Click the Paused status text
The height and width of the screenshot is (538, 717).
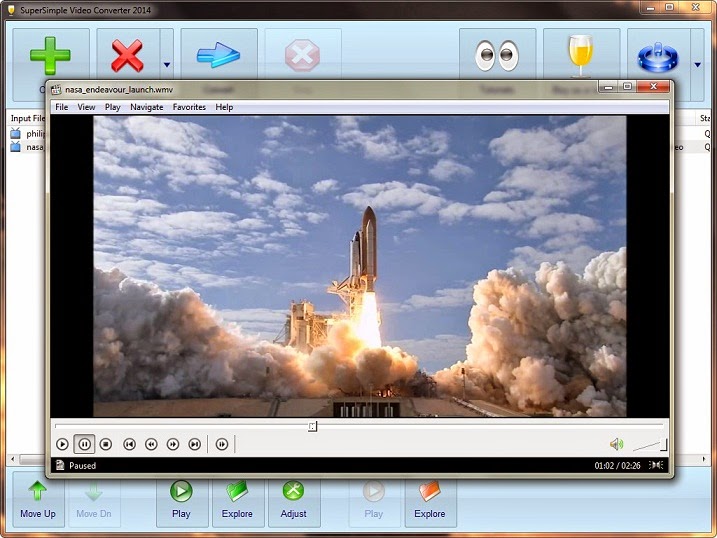pyautogui.click(x=82, y=466)
